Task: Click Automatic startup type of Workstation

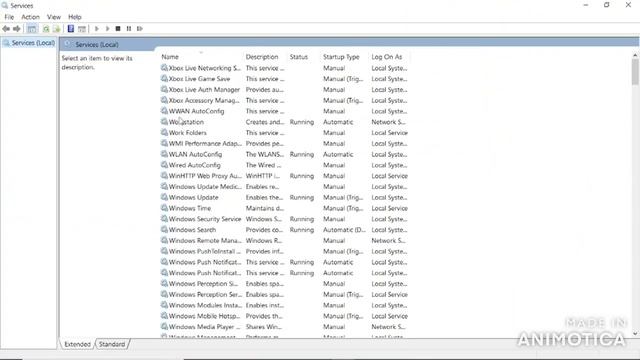Action: click(338, 122)
